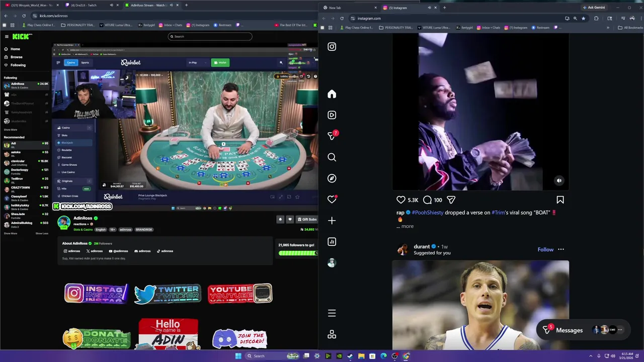Toggle the Kick sidebar hamburger menu

coord(7,36)
